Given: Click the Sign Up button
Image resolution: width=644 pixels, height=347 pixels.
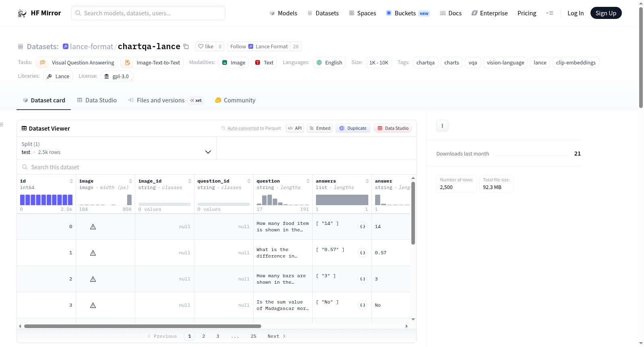Looking at the screenshot, I should pyautogui.click(x=606, y=13).
